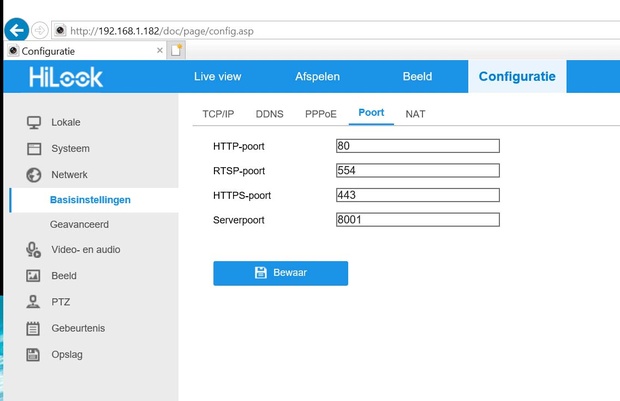The height and width of the screenshot is (401, 620).
Task: Click the Video- en audio microphone icon
Action: [x=33, y=250]
